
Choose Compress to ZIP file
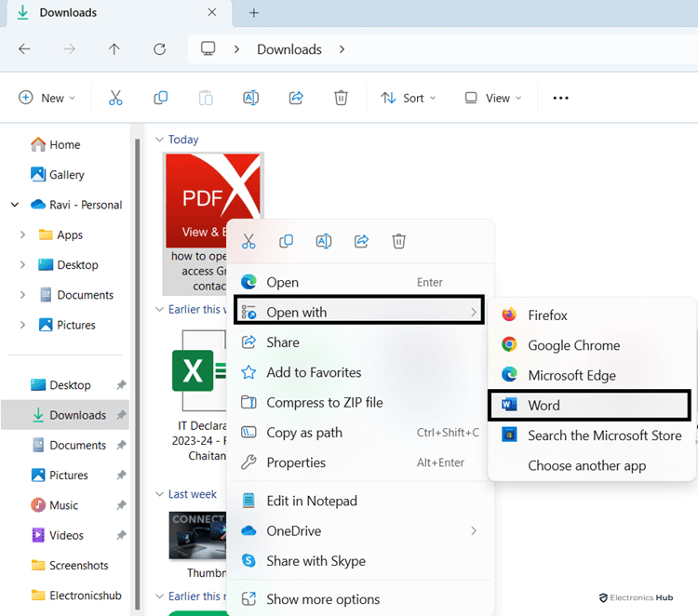click(359, 402)
